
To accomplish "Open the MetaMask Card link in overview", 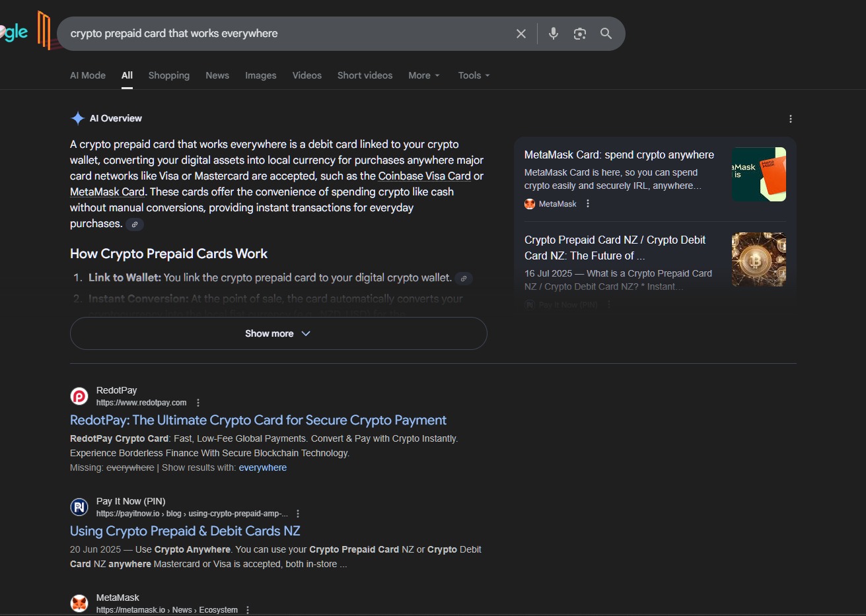I will point(108,192).
